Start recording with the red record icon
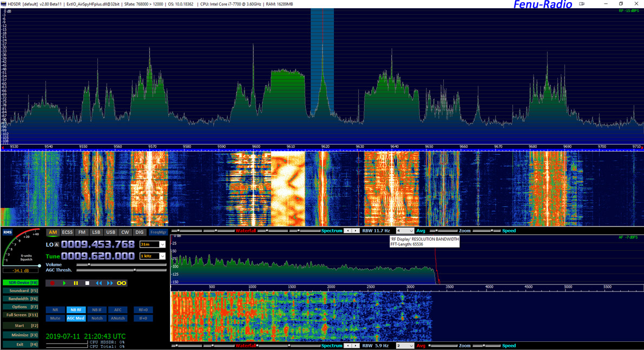 (x=53, y=283)
